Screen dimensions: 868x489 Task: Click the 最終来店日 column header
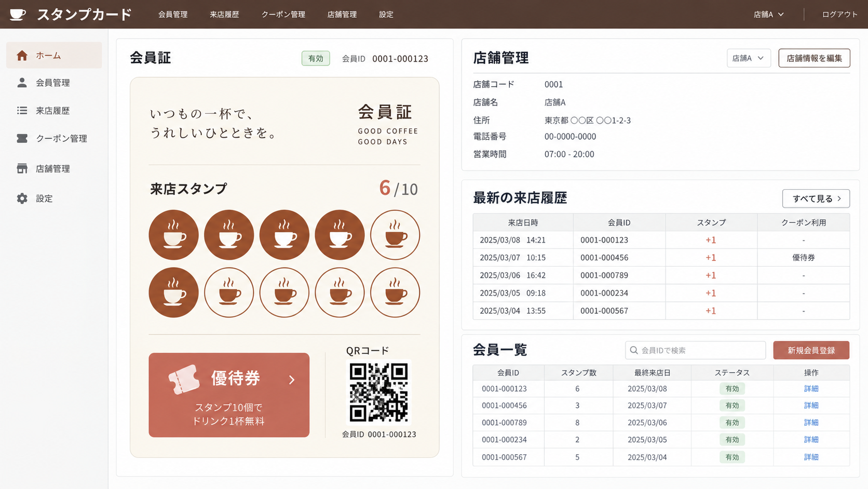coord(652,373)
